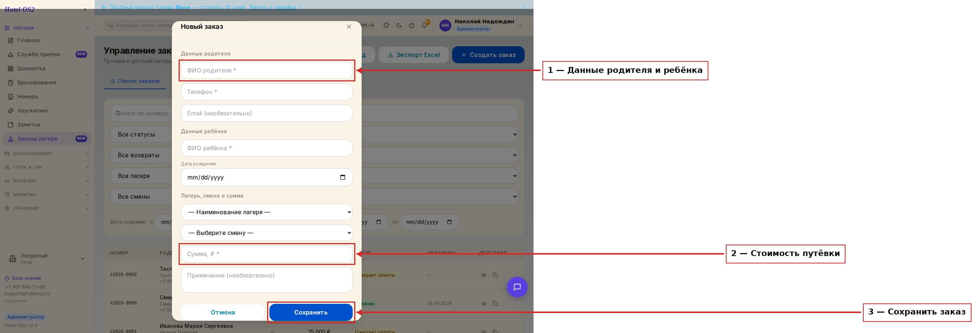Open calendar icon of the 'по' date filter
Screen dimensions: 980x333
(x=449, y=222)
